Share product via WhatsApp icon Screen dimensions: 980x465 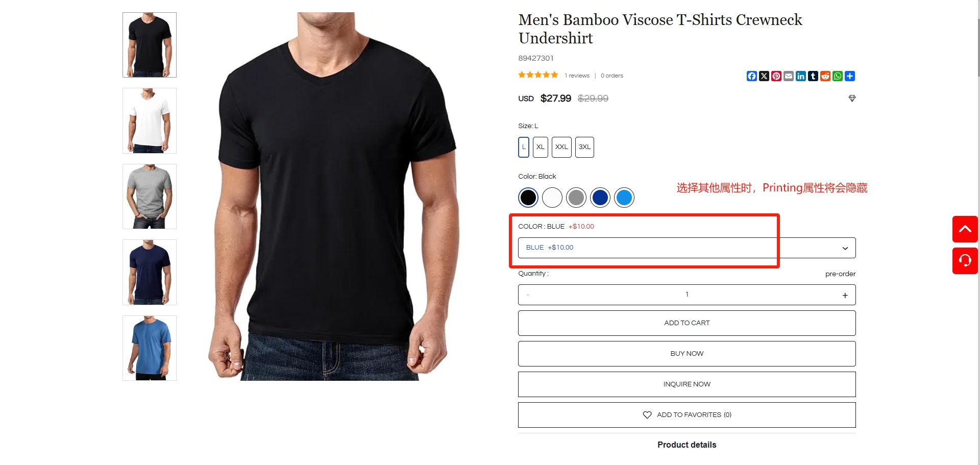(x=837, y=76)
